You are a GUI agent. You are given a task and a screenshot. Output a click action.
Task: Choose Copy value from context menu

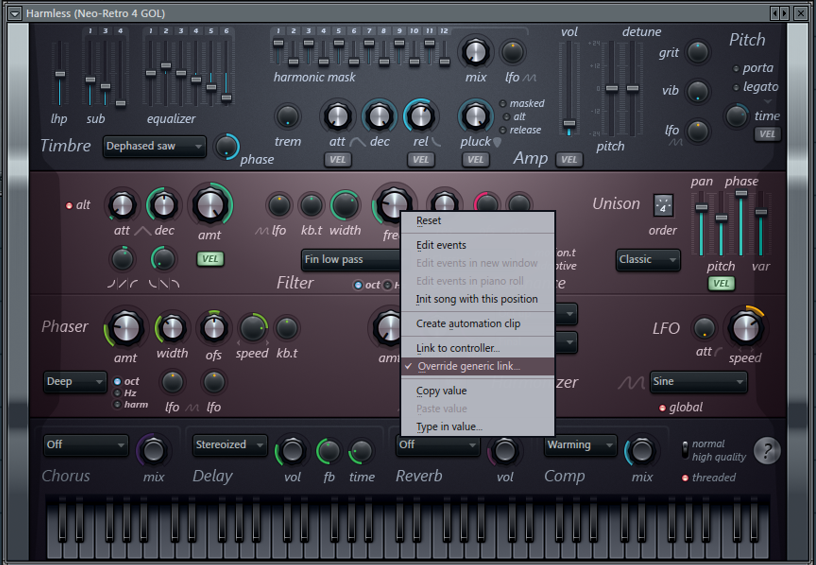478,391
